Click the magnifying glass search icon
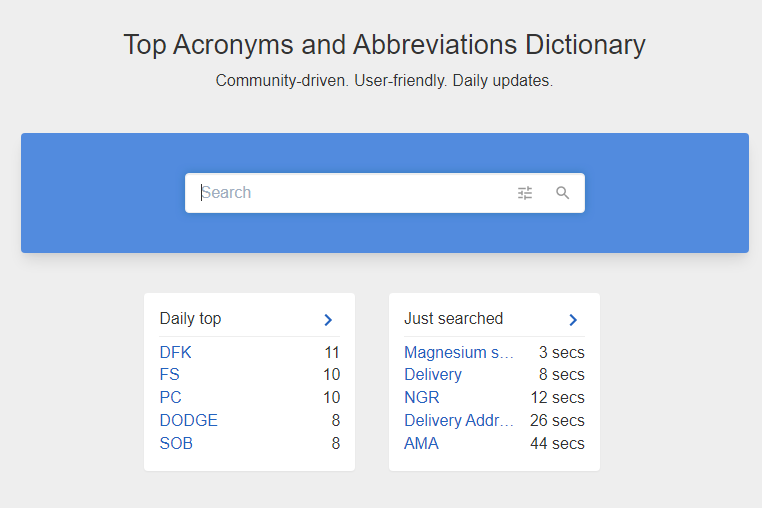Screen dimensions: 762x508 pos(562,193)
